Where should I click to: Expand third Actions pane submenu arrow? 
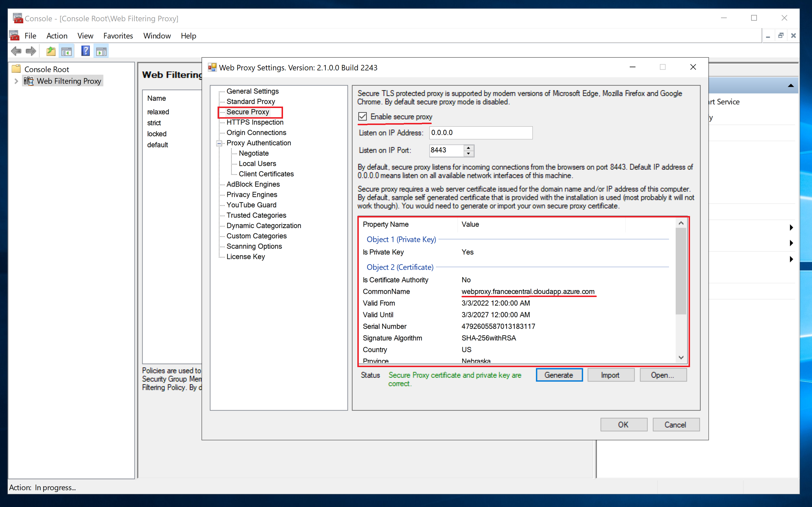(791, 259)
